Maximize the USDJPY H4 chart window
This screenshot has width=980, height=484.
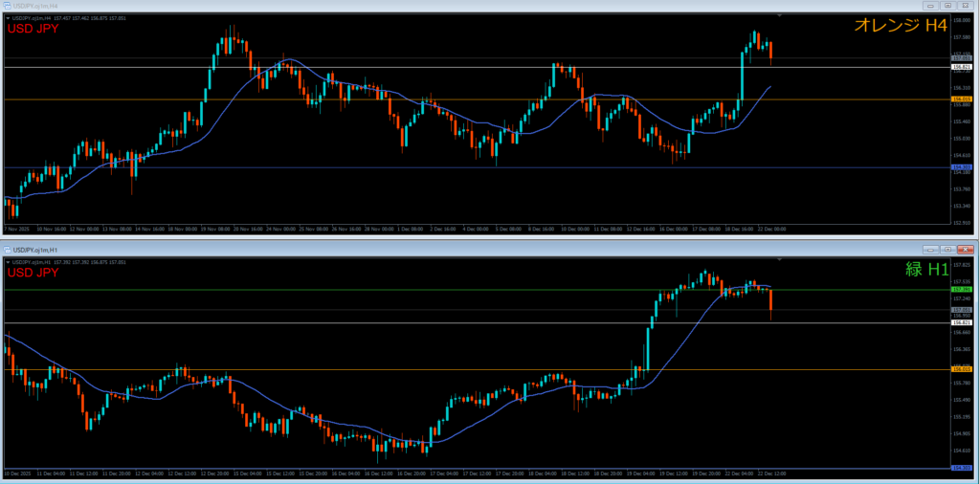pos(948,6)
